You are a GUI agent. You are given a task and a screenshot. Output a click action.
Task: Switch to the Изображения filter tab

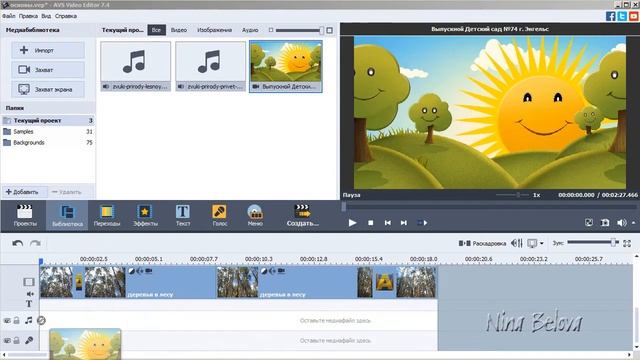click(x=214, y=30)
